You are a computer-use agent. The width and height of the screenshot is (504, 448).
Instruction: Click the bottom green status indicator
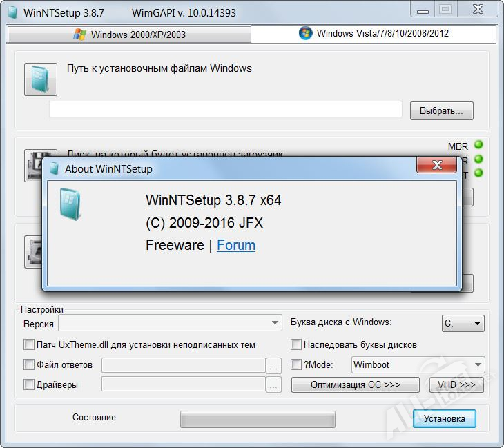(478, 173)
